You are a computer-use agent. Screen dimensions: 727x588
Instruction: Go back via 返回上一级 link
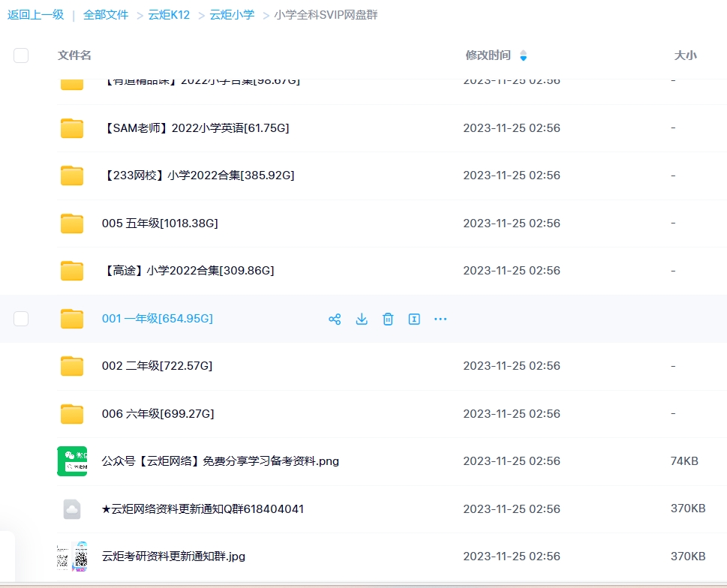coord(36,15)
